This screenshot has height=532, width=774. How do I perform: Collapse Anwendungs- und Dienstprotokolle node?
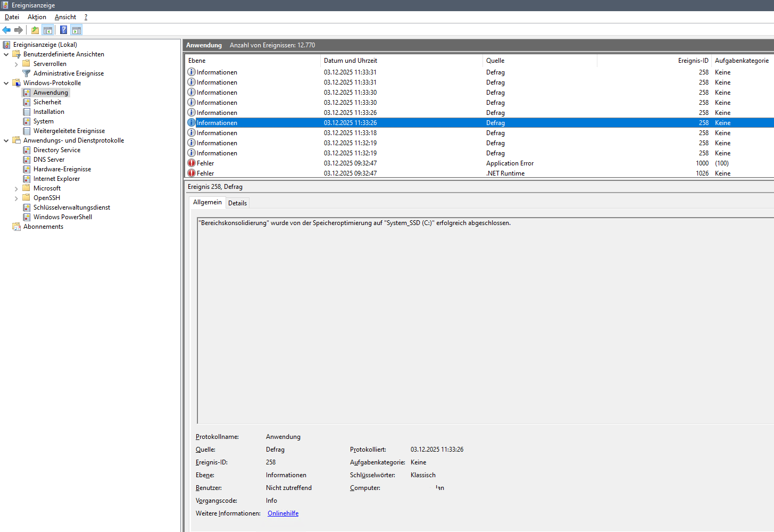click(x=6, y=140)
